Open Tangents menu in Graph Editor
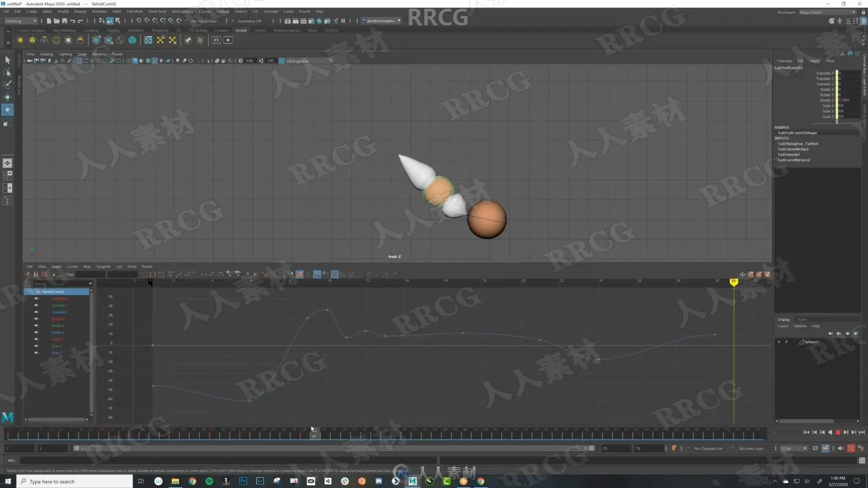The width and height of the screenshot is (868, 488). pos(103,267)
